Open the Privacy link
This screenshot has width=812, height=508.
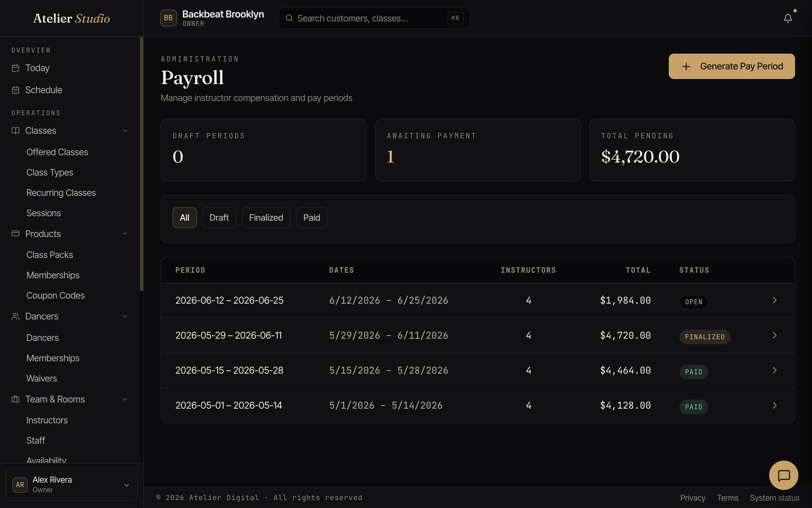click(692, 498)
